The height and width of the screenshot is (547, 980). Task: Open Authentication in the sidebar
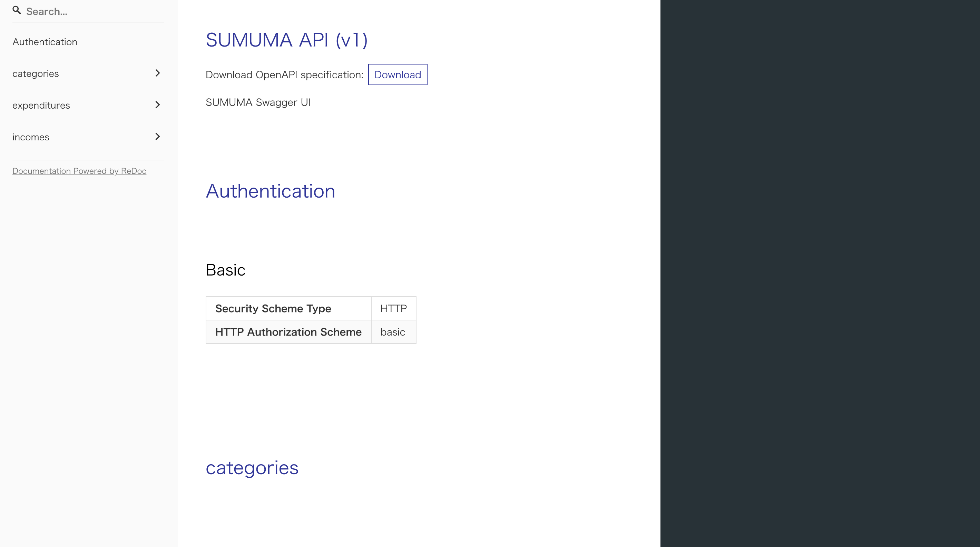pyautogui.click(x=45, y=42)
